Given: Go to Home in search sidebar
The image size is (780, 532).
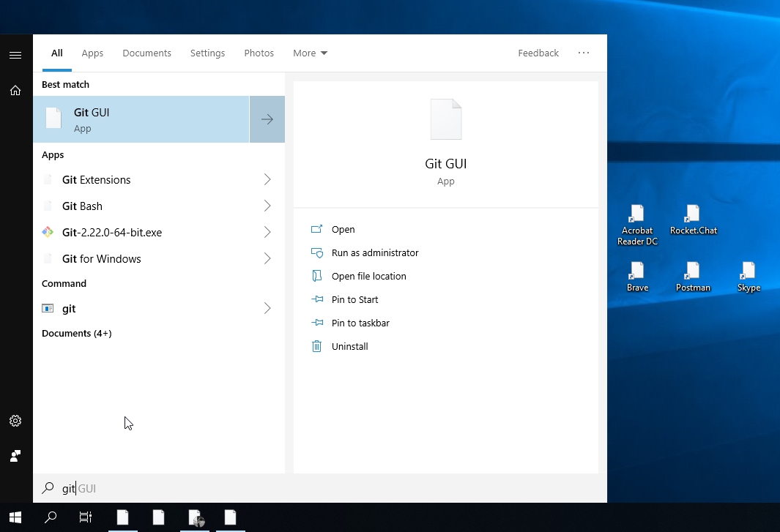Looking at the screenshot, I should (15, 90).
